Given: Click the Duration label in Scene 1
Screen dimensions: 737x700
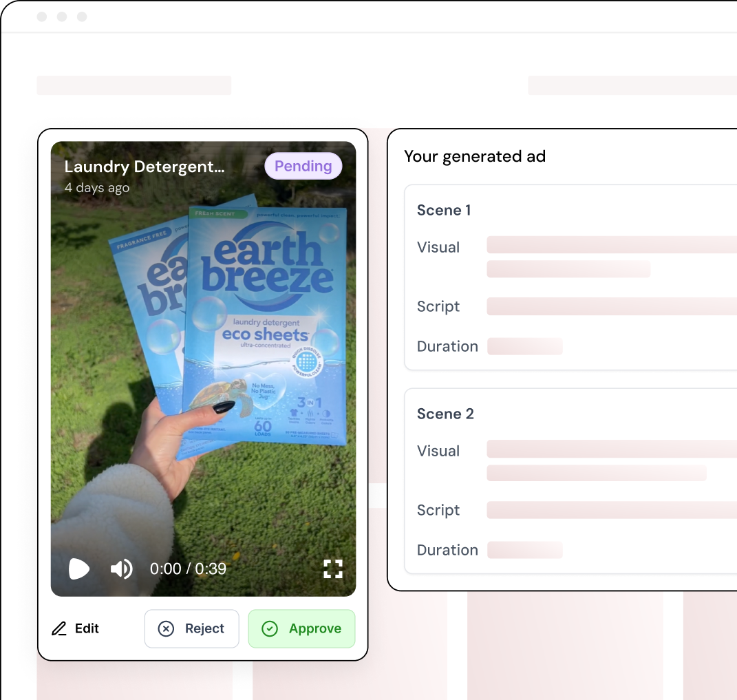Looking at the screenshot, I should [x=447, y=346].
